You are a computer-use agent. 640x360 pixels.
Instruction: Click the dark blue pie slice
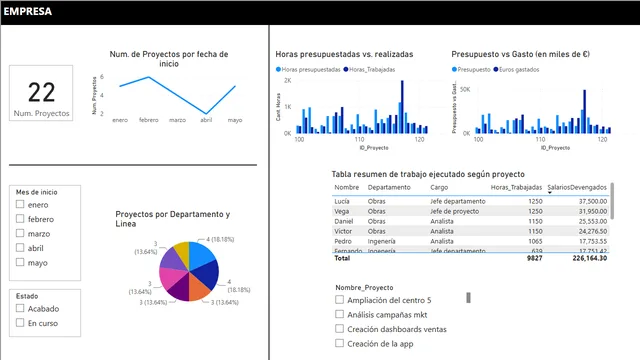(207, 276)
